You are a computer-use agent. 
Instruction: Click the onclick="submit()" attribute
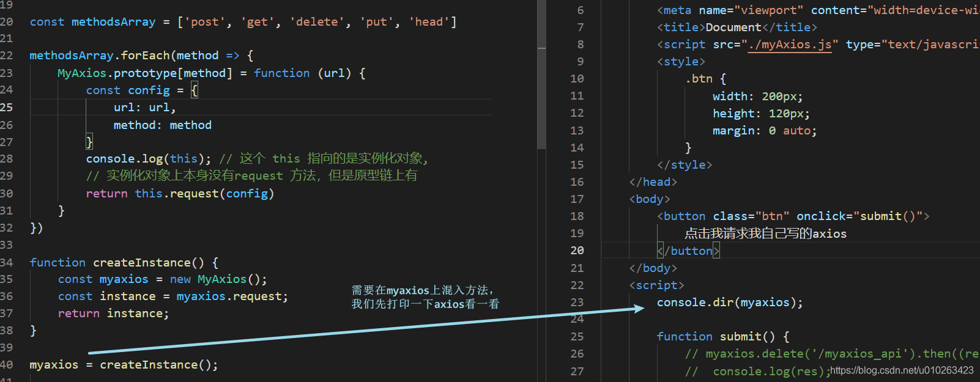tap(859, 216)
